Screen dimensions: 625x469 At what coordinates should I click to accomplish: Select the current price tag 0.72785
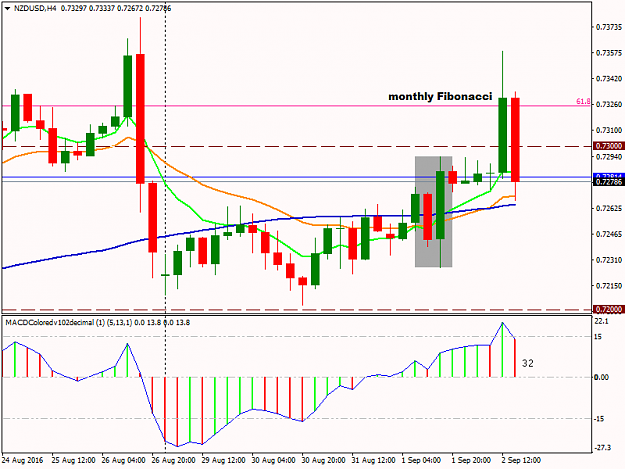click(x=609, y=182)
